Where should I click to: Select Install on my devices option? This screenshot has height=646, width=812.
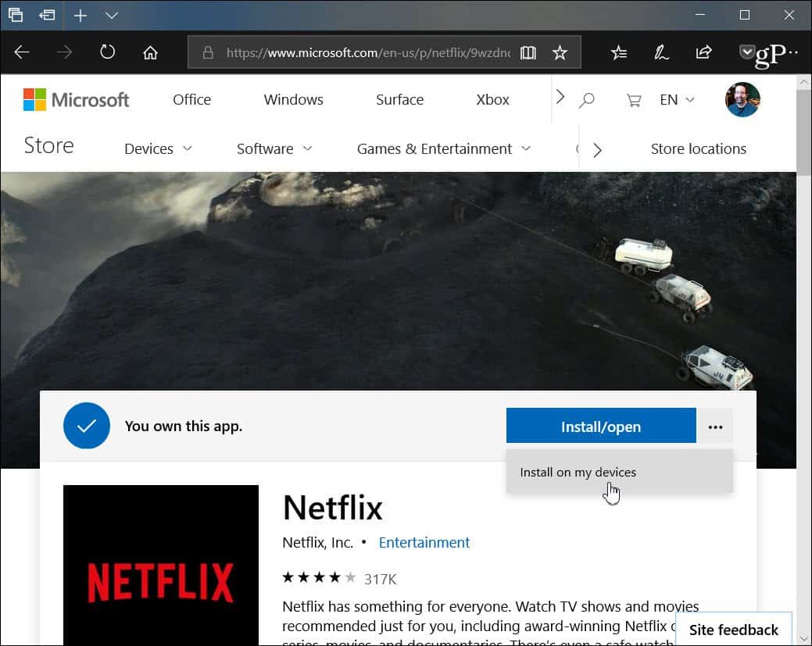pyautogui.click(x=620, y=472)
